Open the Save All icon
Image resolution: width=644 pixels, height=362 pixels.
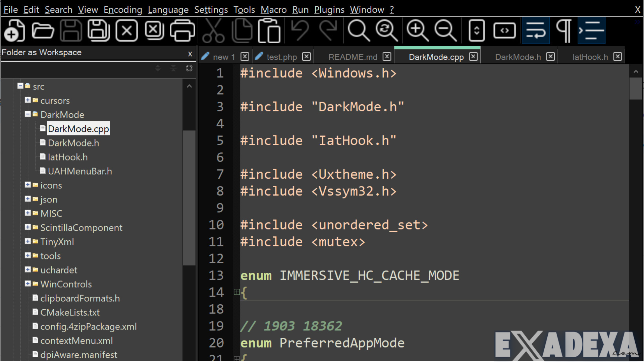tap(99, 31)
